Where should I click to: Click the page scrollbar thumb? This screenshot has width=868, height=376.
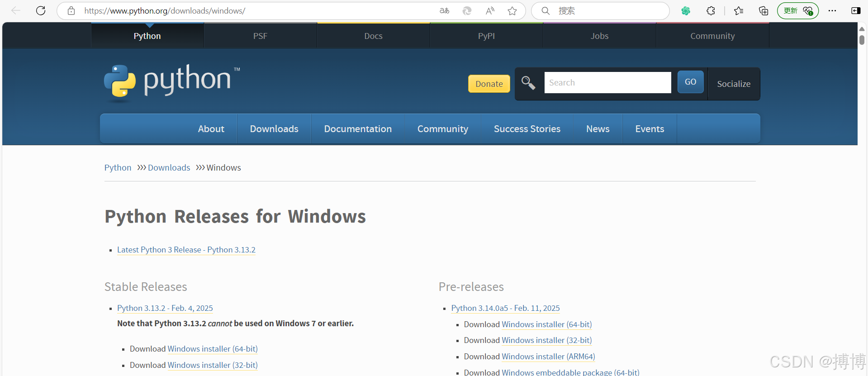tap(862, 40)
